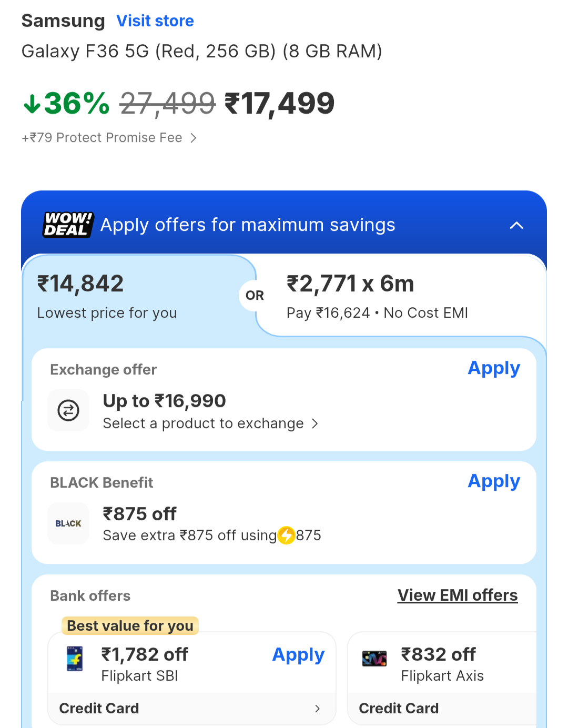Click the Best value for you badge
The image size is (568, 728).
click(x=130, y=626)
